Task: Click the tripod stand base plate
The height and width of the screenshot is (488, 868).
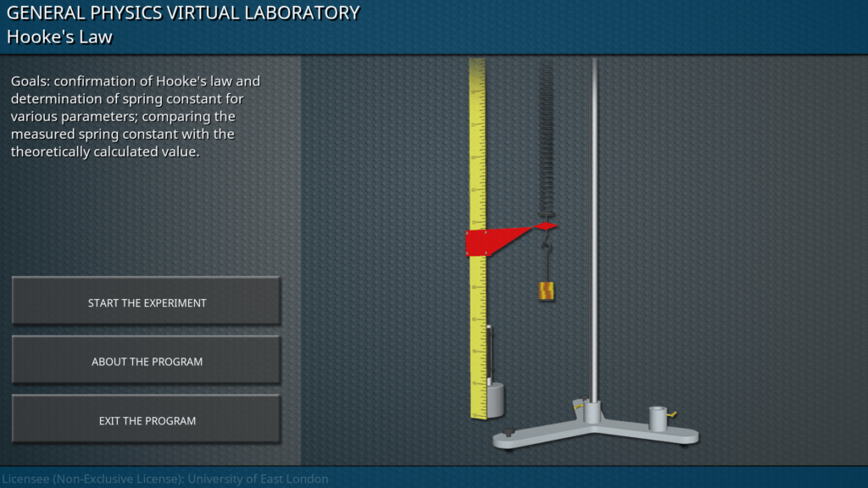Action: tap(593, 432)
